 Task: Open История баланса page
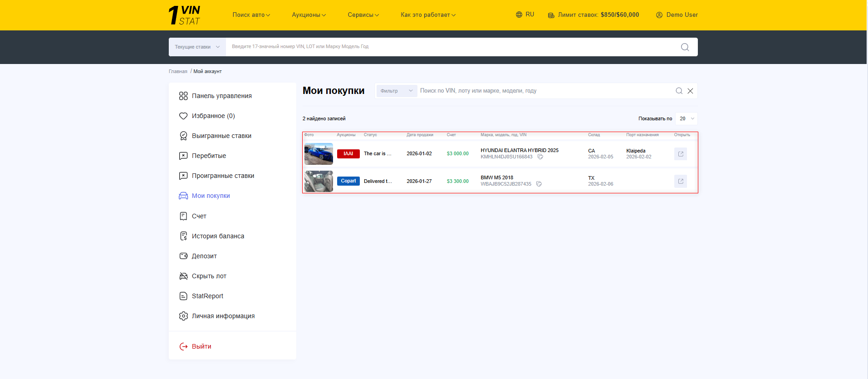[x=217, y=236]
